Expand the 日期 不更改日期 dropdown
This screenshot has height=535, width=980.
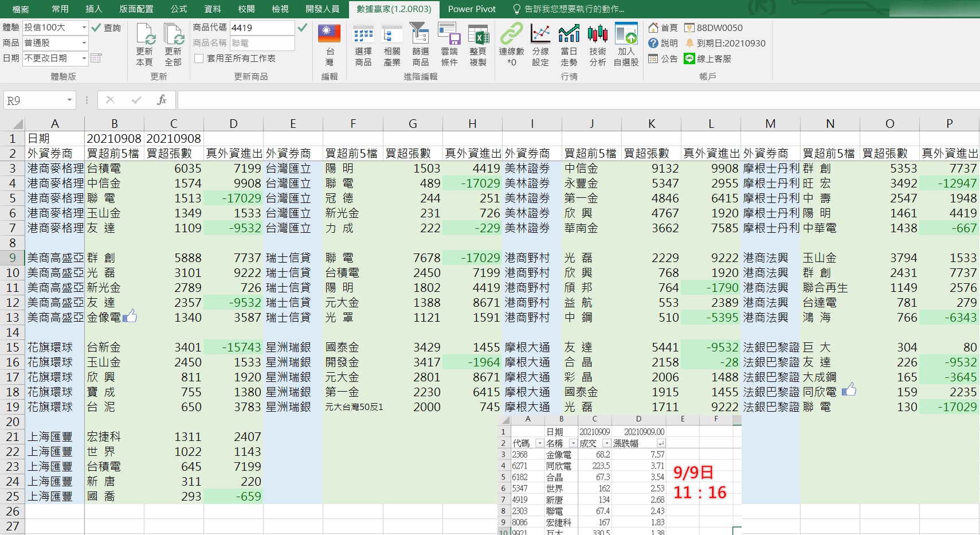click(84, 58)
